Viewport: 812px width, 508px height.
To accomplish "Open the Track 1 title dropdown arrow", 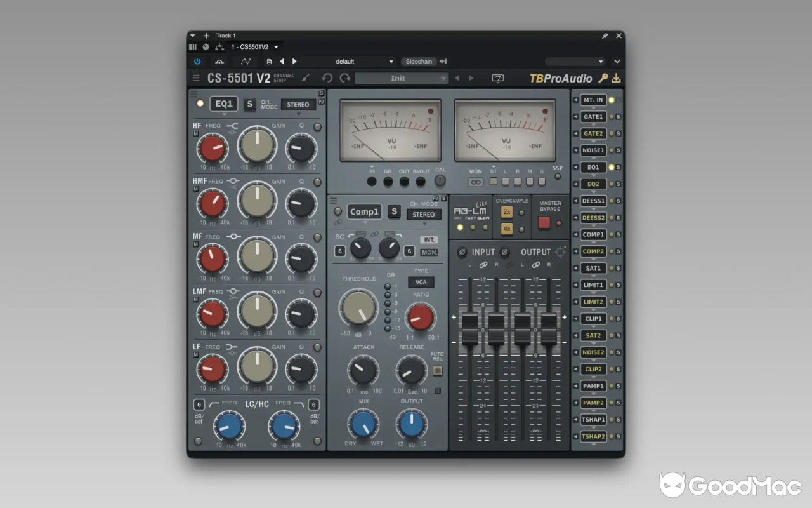I will 193,36.
